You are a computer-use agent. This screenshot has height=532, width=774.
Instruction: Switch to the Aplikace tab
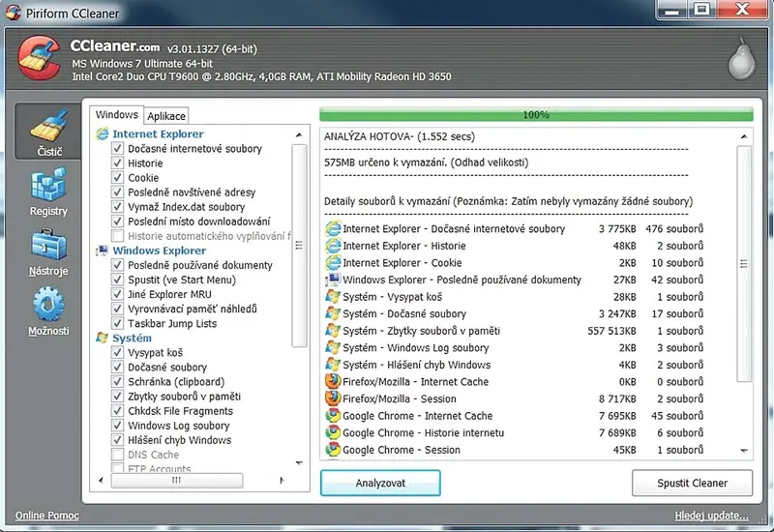click(166, 116)
